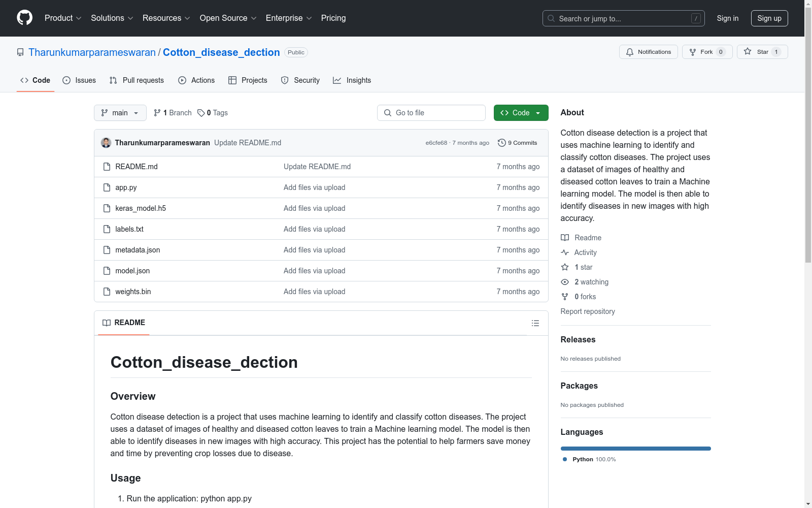This screenshot has width=812, height=508.
Task: Switch to the Issues tab
Action: click(x=79, y=80)
